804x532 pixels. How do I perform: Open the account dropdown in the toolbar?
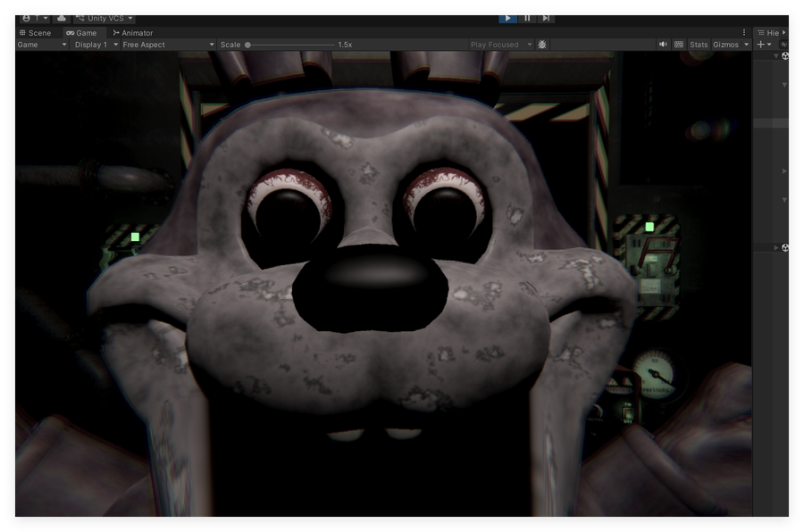[x=35, y=19]
